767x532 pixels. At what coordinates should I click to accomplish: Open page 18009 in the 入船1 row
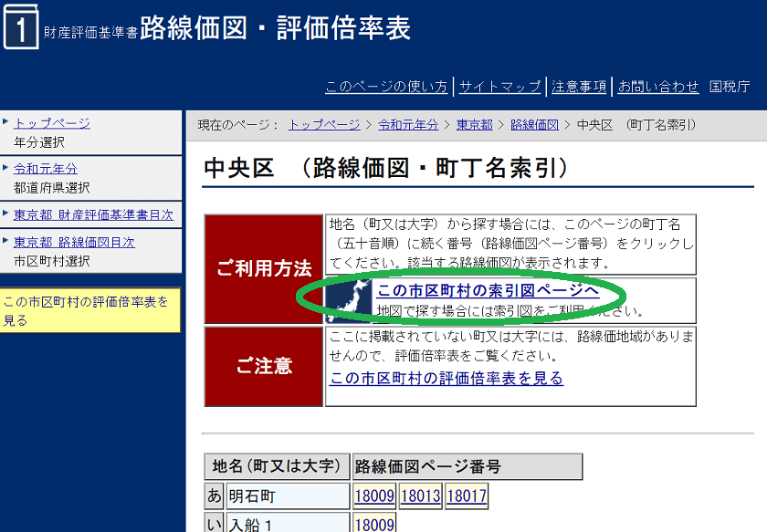(x=373, y=525)
